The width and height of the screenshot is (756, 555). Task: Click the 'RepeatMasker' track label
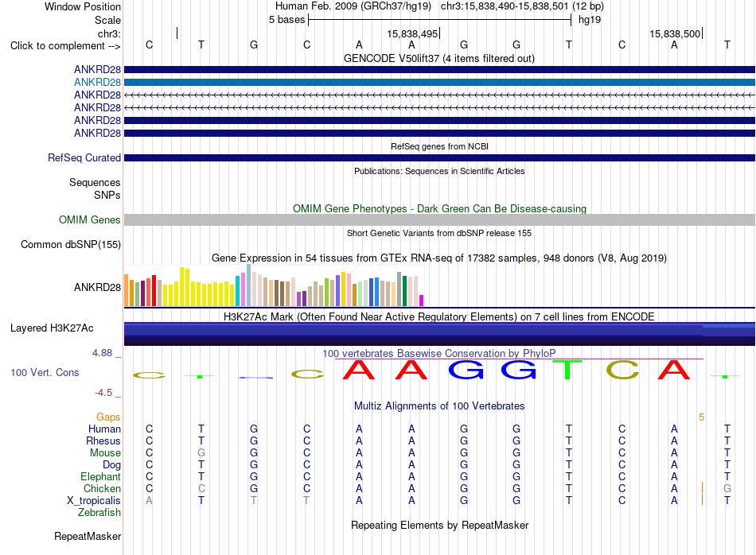click(x=88, y=537)
